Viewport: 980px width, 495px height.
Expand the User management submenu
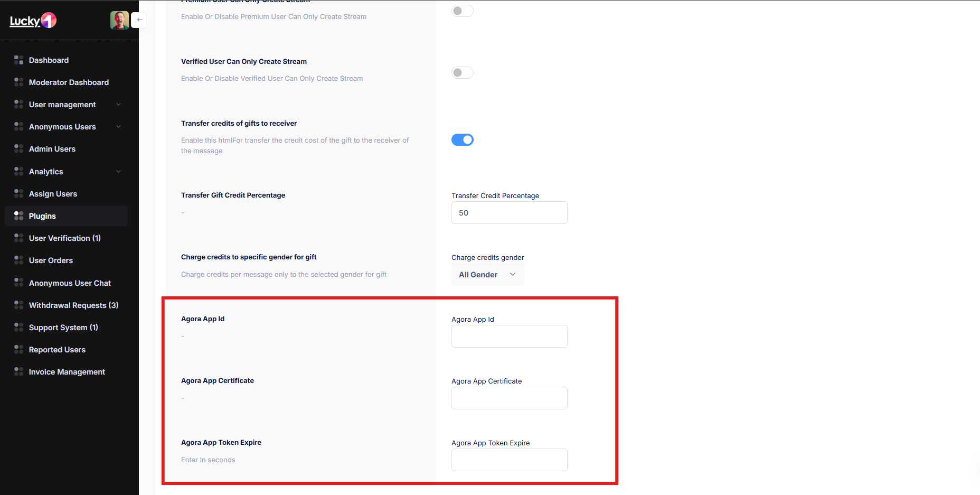click(118, 105)
